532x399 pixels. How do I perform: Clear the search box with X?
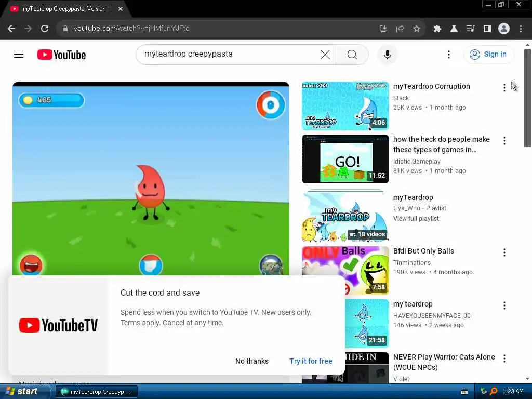pyautogui.click(x=325, y=54)
